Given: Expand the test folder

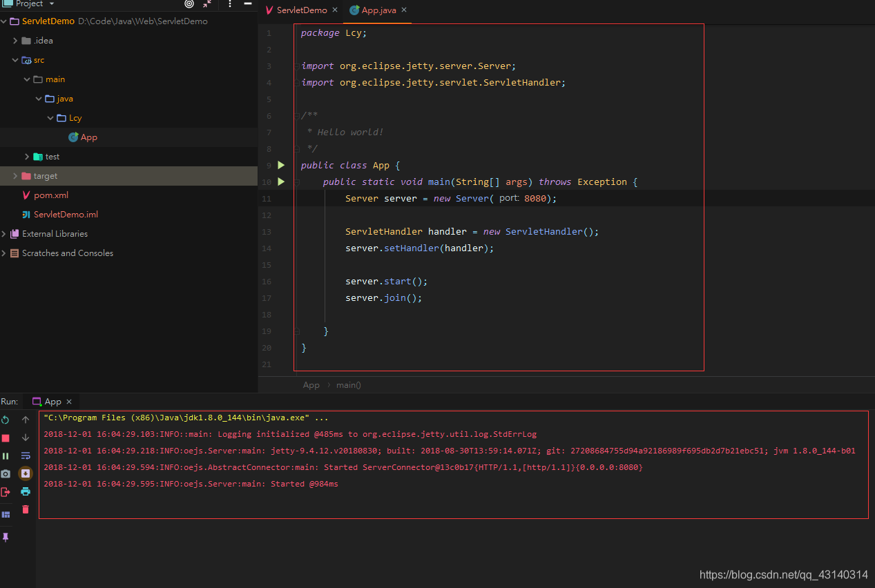Looking at the screenshot, I should [x=27, y=157].
